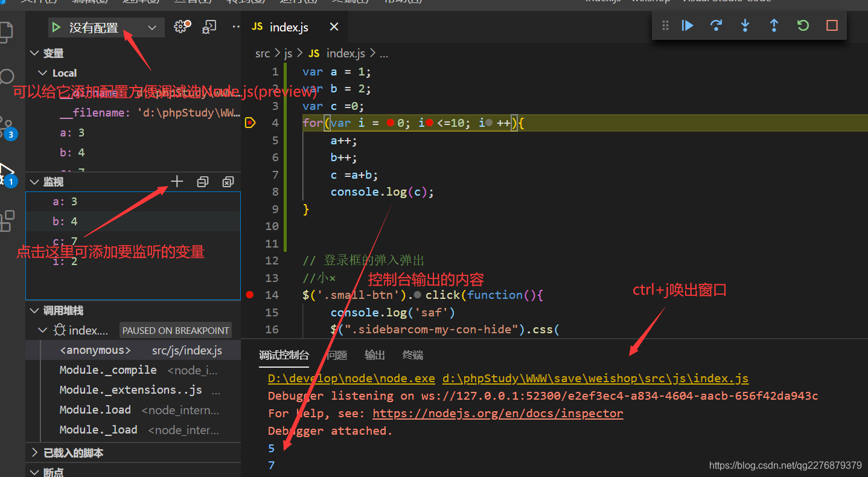Viewport: 868px width, 477px height.
Task: Select the Module._compile stack frame
Action: [x=133, y=370]
